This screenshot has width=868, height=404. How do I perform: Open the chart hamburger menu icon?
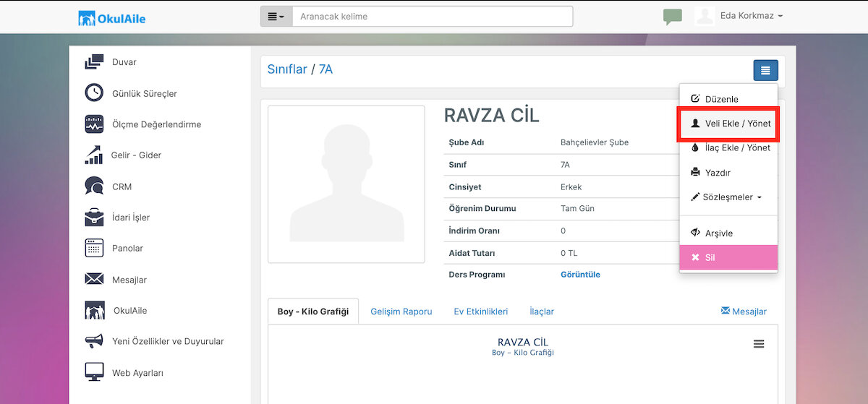[x=759, y=344]
